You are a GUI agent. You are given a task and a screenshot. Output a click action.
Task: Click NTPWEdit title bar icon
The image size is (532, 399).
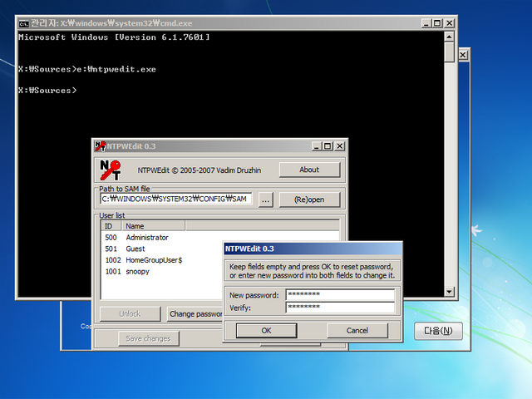(x=101, y=146)
